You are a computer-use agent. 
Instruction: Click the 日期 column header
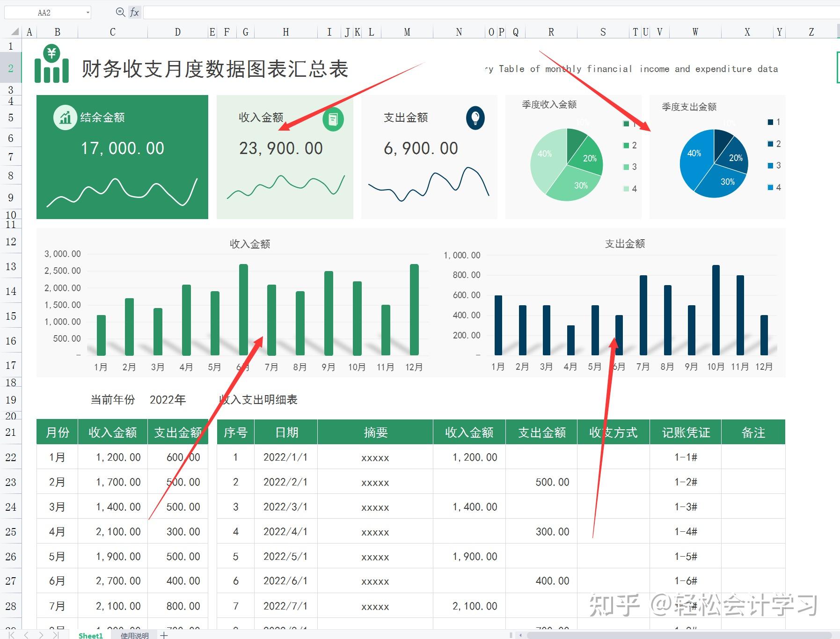pyautogui.click(x=286, y=432)
